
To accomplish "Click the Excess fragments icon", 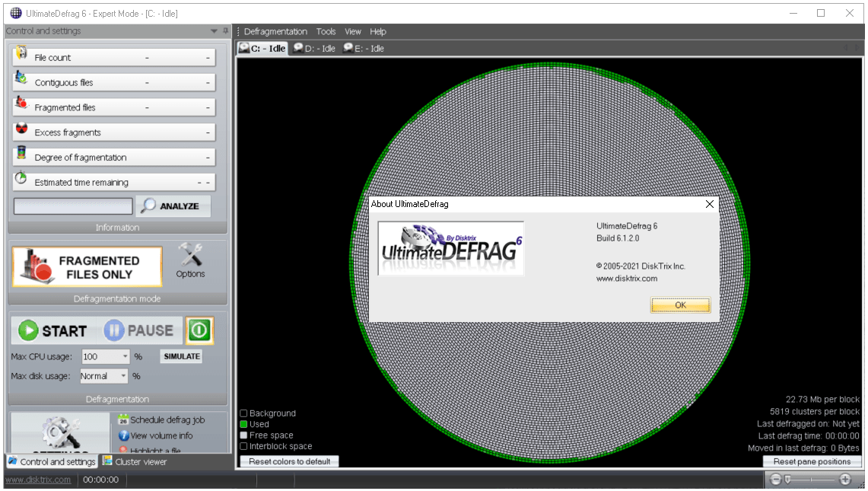I will pos(21,129).
